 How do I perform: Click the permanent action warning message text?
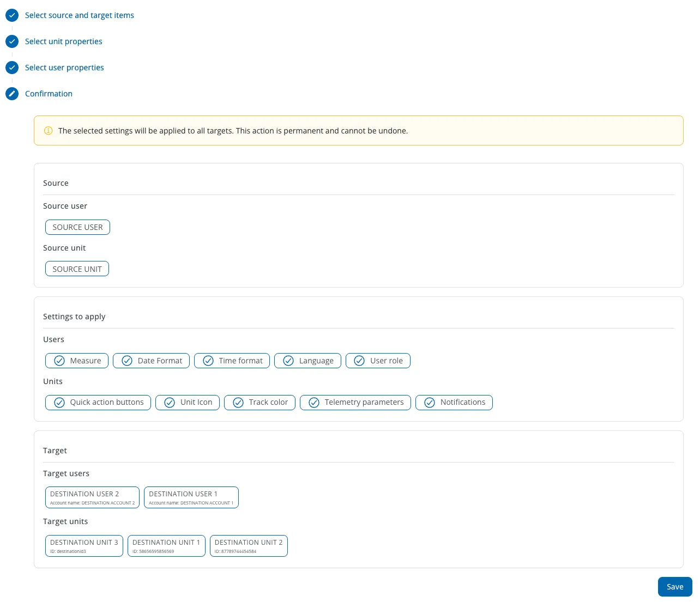coord(233,131)
